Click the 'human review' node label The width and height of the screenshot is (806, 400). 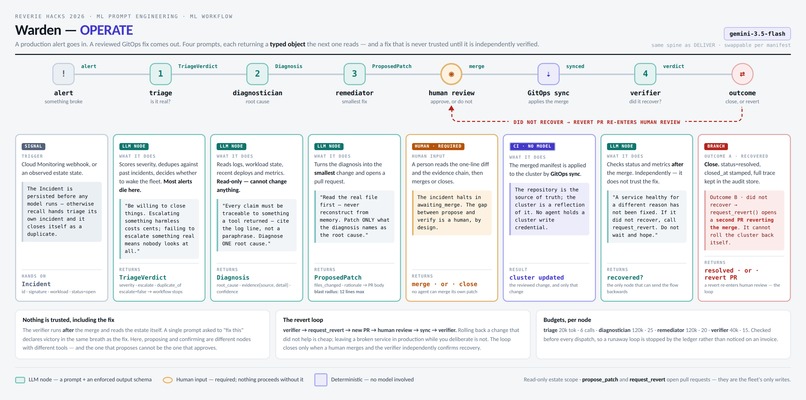451,93
